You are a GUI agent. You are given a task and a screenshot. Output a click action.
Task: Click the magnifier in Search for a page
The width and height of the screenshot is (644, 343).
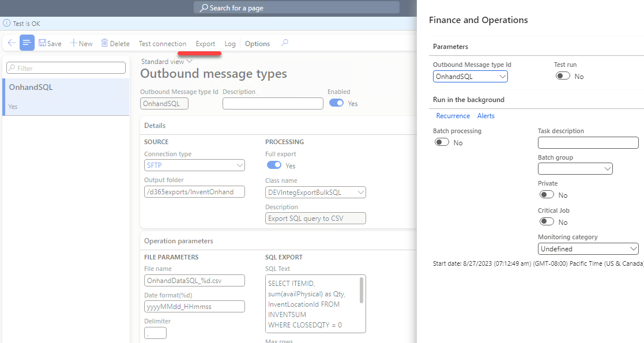tap(204, 8)
